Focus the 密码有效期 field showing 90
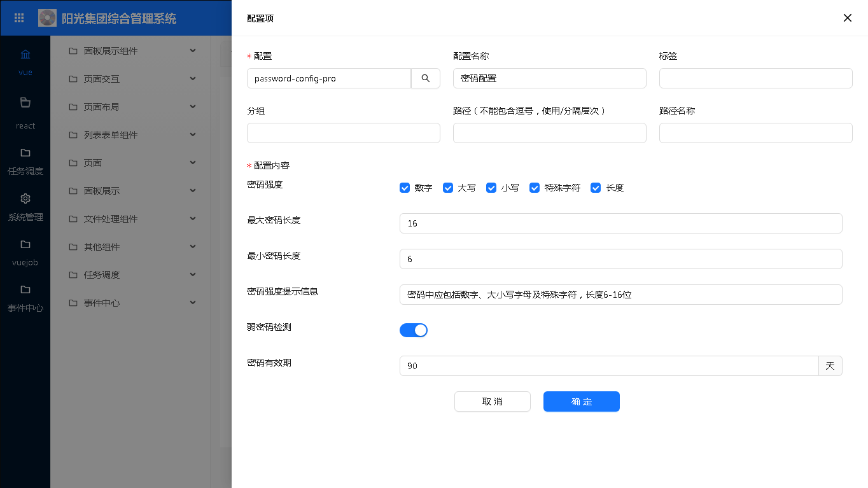This screenshot has width=868, height=488. coord(609,366)
